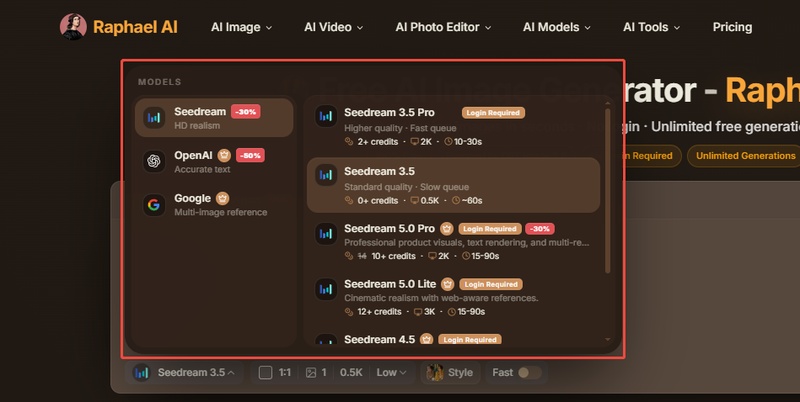Click the credits icon under Seedream 3.5 Pro
800x402 pixels.
pos(349,142)
